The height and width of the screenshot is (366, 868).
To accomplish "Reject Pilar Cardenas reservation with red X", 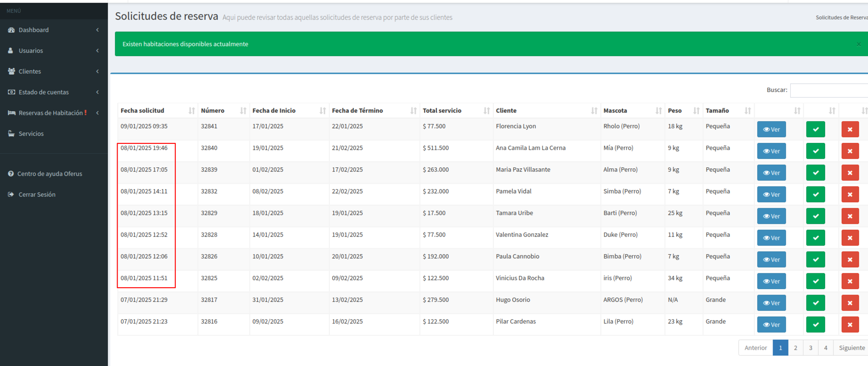I will click(x=849, y=325).
